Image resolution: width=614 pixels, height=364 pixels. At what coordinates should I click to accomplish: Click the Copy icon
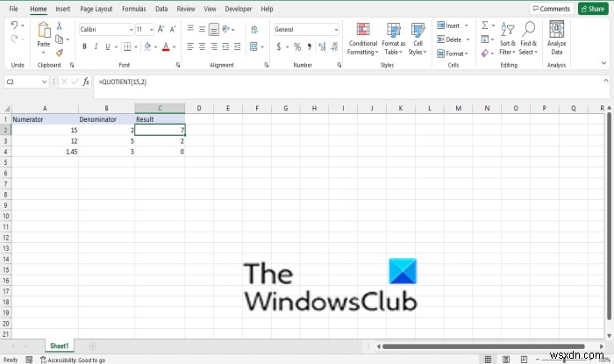tap(59, 39)
